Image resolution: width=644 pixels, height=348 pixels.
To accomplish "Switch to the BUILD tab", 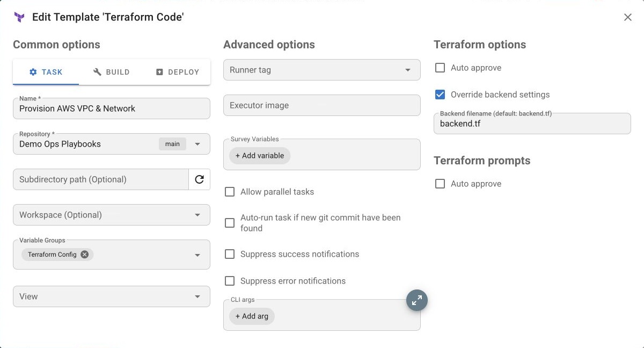I will [111, 72].
